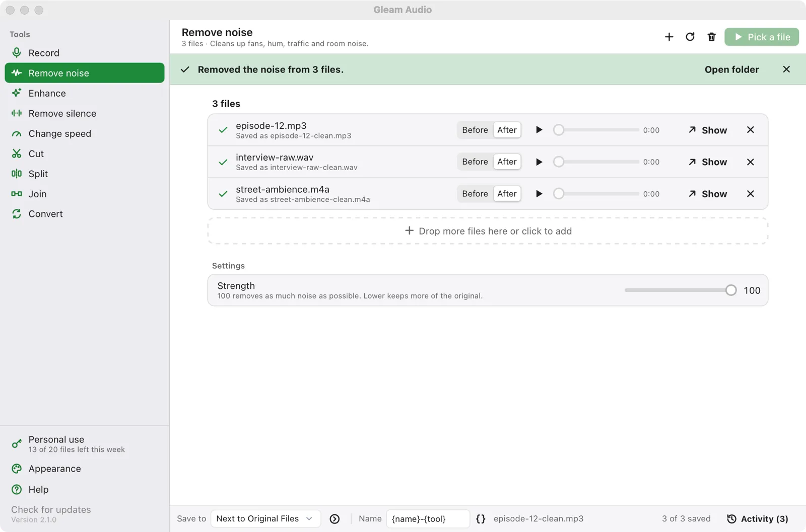806x532 pixels.
Task: Click the Pick a file button
Action: coord(762,37)
